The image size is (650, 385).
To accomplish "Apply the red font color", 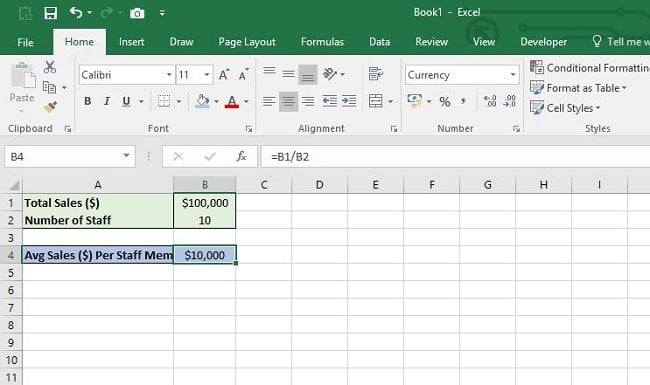I will (x=232, y=101).
